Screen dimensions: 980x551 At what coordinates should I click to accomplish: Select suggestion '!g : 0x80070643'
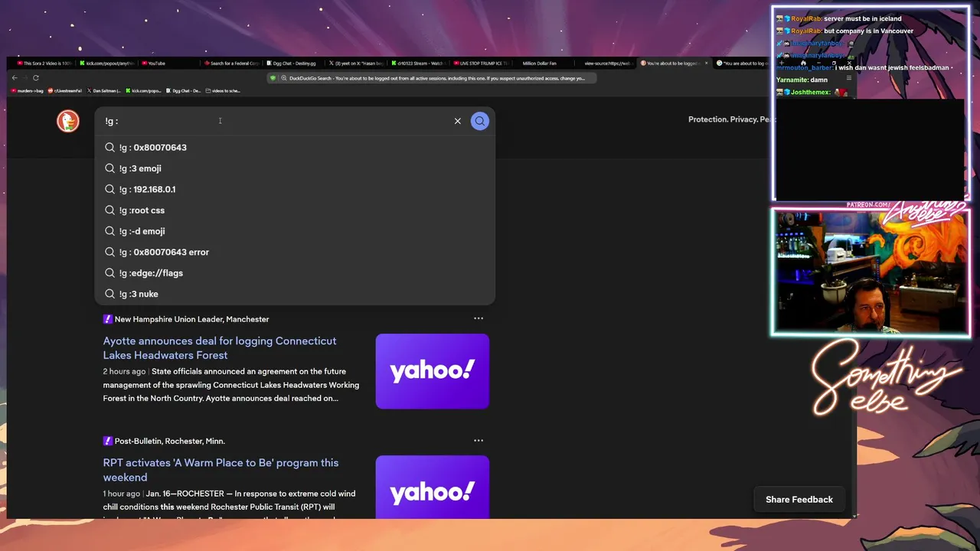(295, 148)
